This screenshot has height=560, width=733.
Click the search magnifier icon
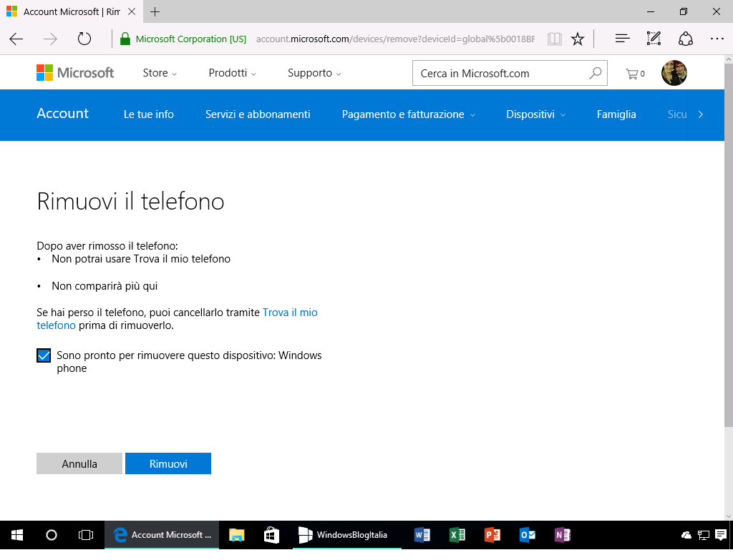pyautogui.click(x=595, y=73)
